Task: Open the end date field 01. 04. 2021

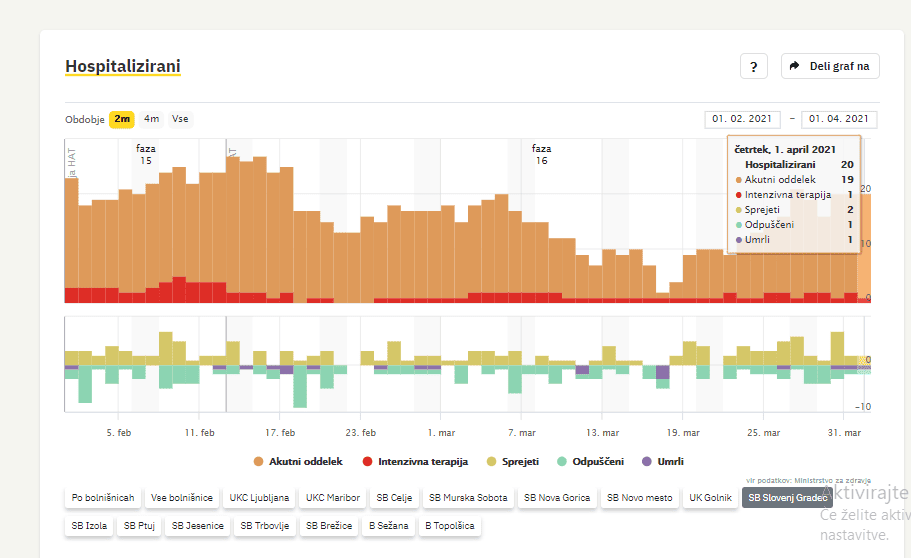Action: [839, 119]
